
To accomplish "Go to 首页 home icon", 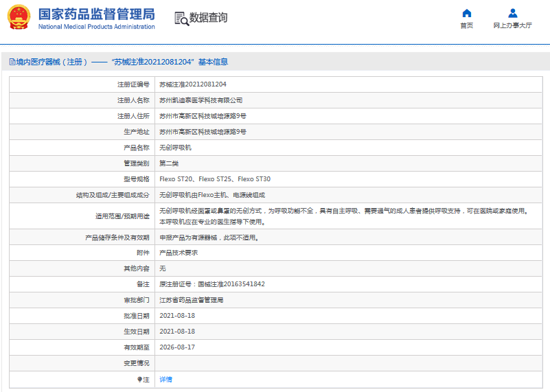I will [466, 13].
